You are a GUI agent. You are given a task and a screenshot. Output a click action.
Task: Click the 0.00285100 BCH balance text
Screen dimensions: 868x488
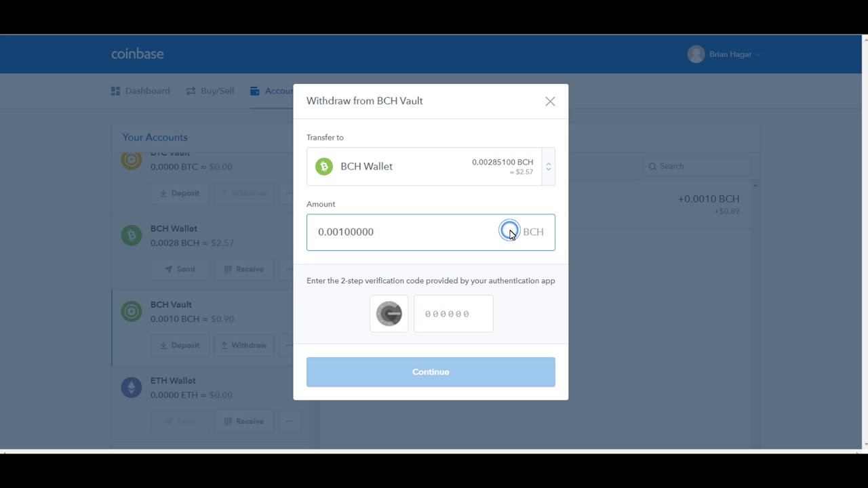tap(502, 162)
